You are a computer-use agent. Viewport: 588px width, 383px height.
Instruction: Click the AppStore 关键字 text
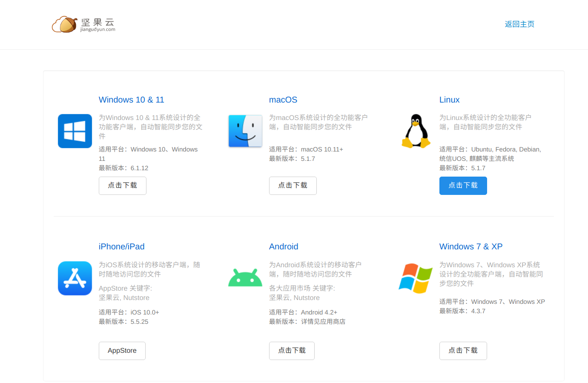[125, 288]
